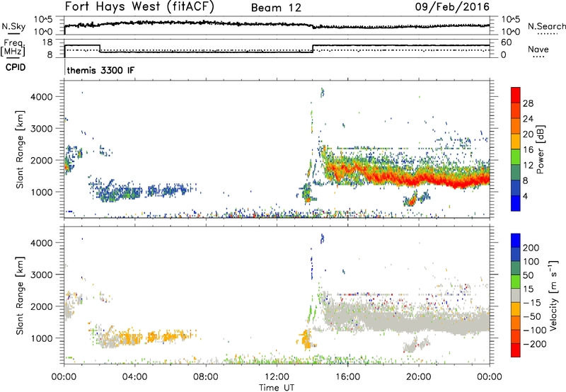The width and height of the screenshot is (566, 392).
Task: Click the '4000' slant range tick in power panel
Action: click(x=42, y=97)
